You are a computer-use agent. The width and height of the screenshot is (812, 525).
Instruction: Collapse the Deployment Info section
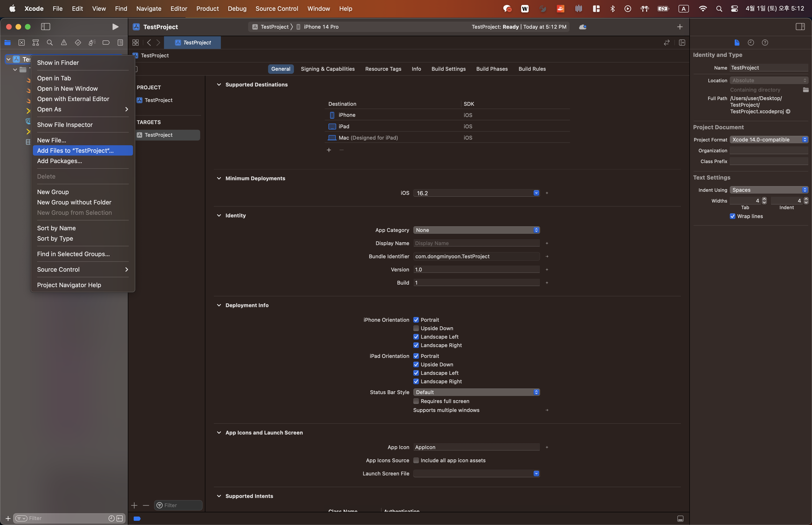pyautogui.click(x=219, y=305)
